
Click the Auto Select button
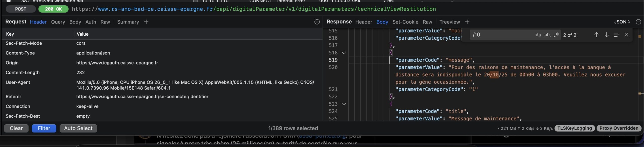78,128
